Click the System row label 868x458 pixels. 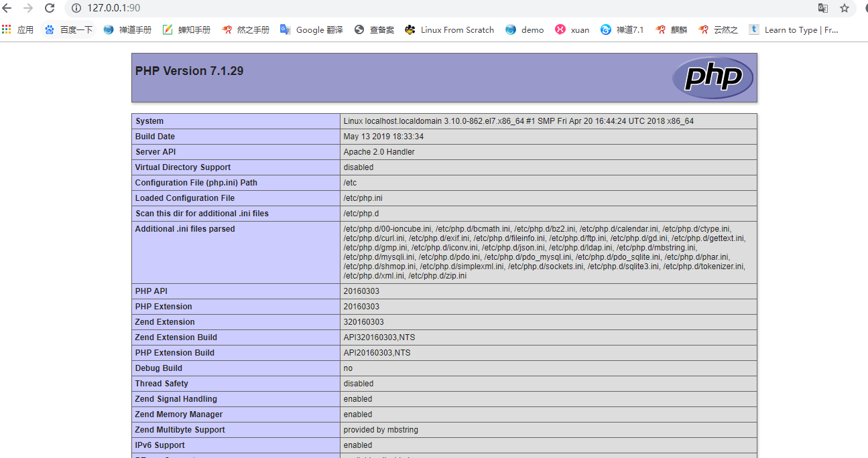pyautogui.click(x=149, y=121)
